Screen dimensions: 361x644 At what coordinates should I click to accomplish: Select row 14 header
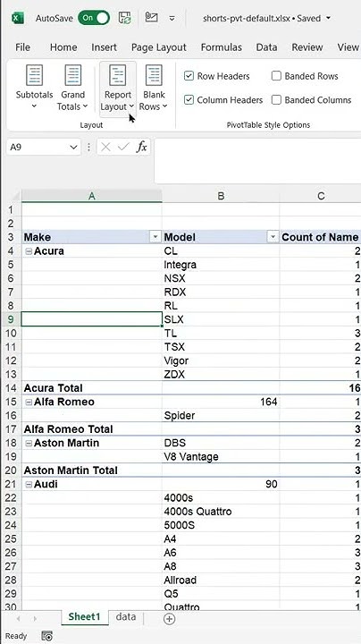[11, 387]
